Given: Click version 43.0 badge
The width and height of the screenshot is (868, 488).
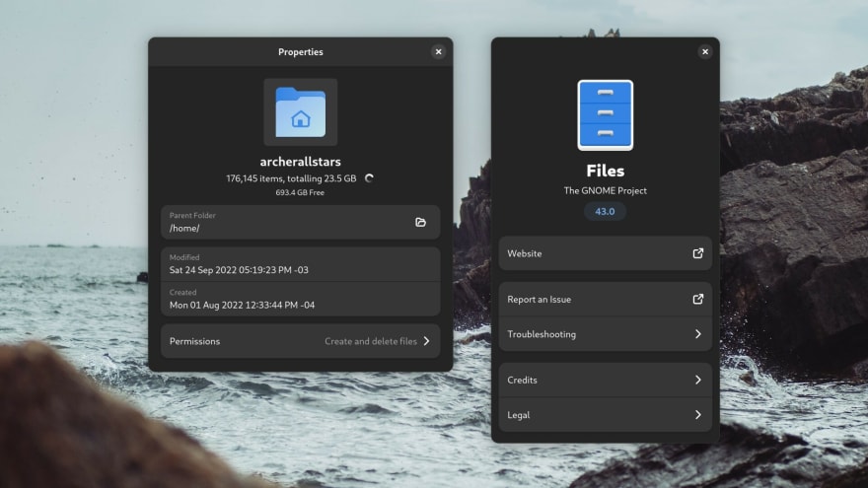Looking at the screenshot, I should point(605,211).
